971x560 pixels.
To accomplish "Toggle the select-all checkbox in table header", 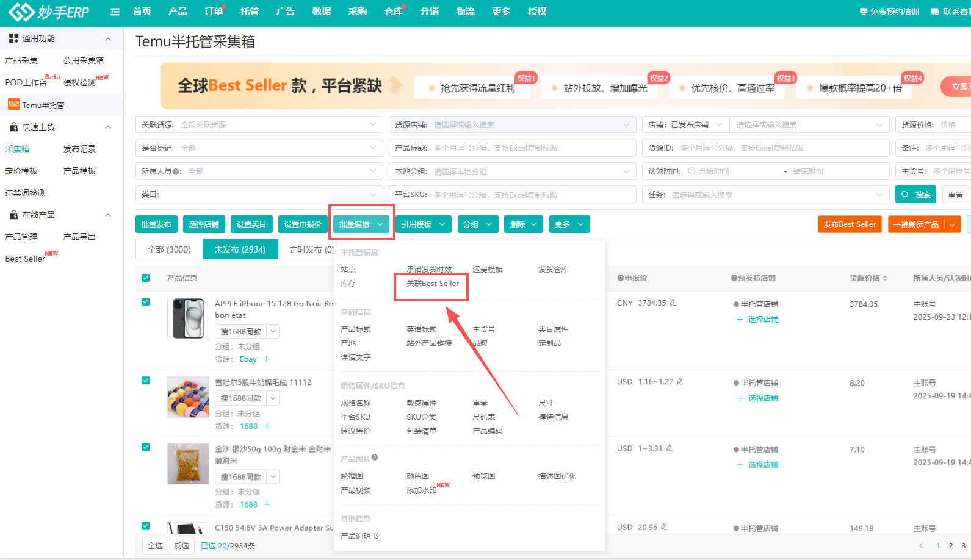I will [146, 278].
